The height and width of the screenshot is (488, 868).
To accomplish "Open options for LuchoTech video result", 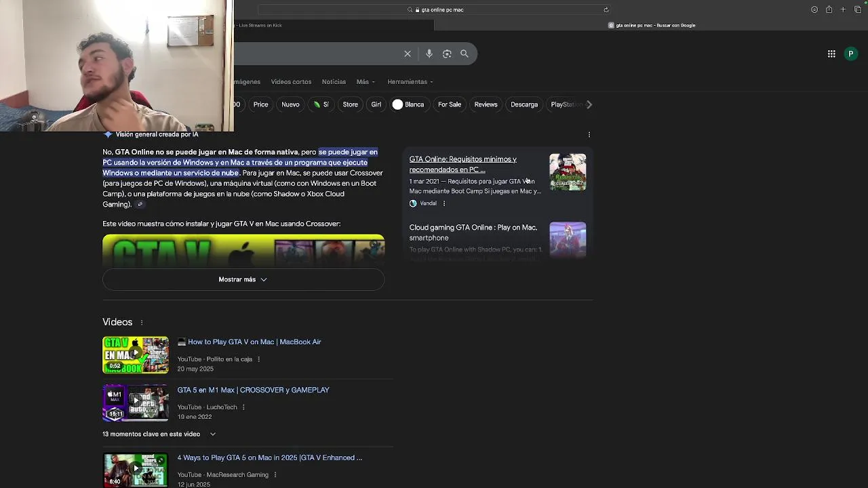I will 243,407.
